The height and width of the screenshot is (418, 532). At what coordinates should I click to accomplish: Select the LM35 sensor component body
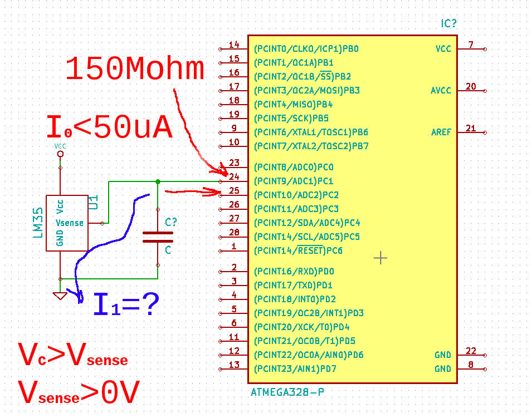(67, 223)
